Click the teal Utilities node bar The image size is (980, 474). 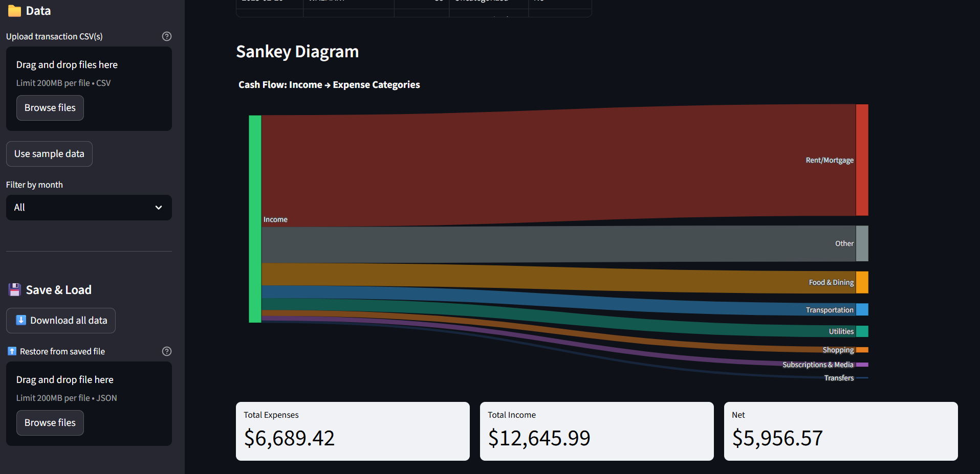click(x=862, y=331)
